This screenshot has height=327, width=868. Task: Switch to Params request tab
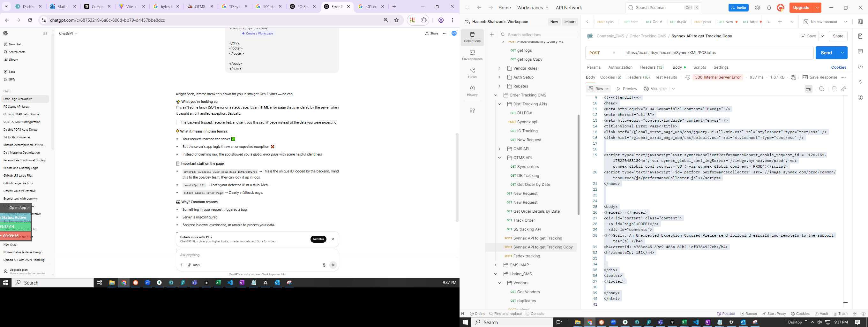click(594, 67)
